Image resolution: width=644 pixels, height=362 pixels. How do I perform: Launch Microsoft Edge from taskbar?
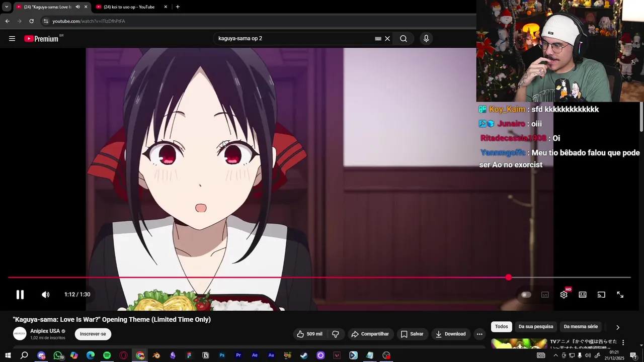(91, 355)
